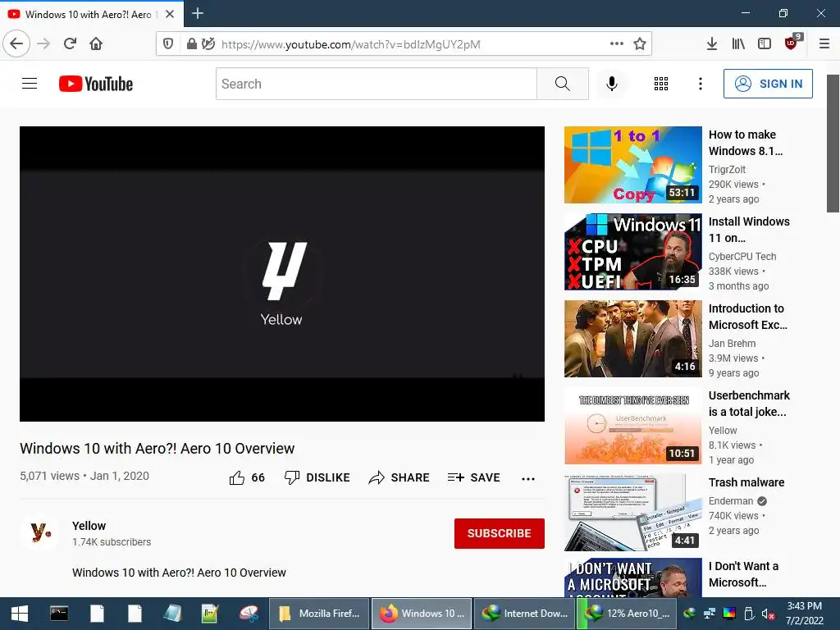Focus the YouTube Search field
The width and height of the screenshot is (840, 630).
[376, 84]
